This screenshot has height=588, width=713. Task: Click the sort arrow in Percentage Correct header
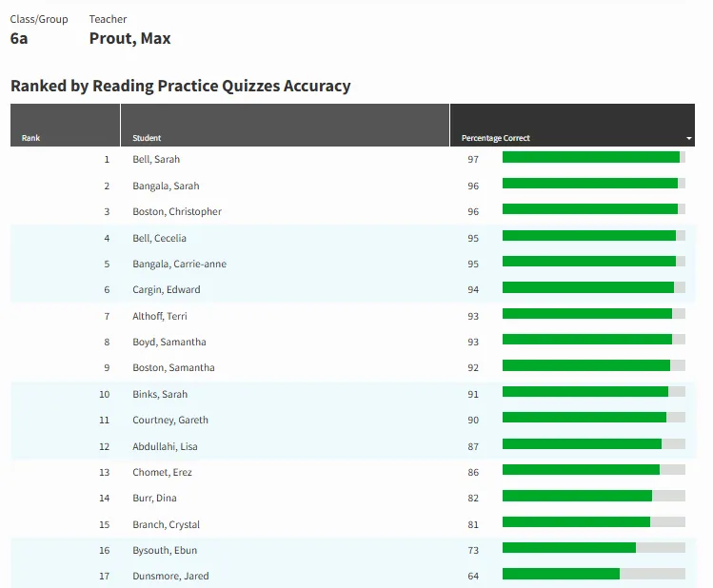(x=689, y=138)
